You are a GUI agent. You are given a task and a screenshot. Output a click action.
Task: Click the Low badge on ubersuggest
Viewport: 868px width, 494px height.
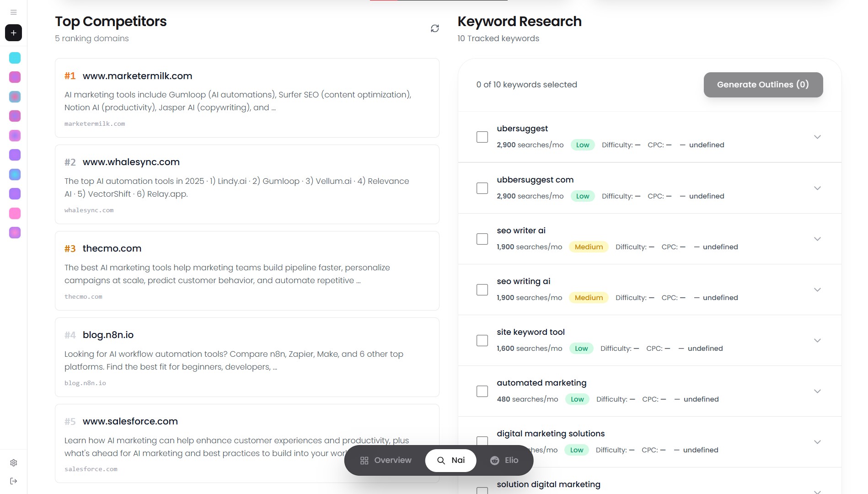(583, 145)
